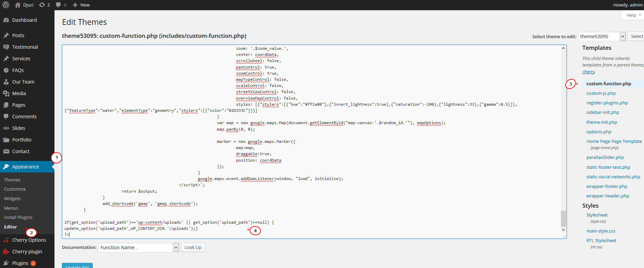This screenshot has height=268, width=644.
Task: Open wrapper-footer.php template file
Action: (607, 186)
